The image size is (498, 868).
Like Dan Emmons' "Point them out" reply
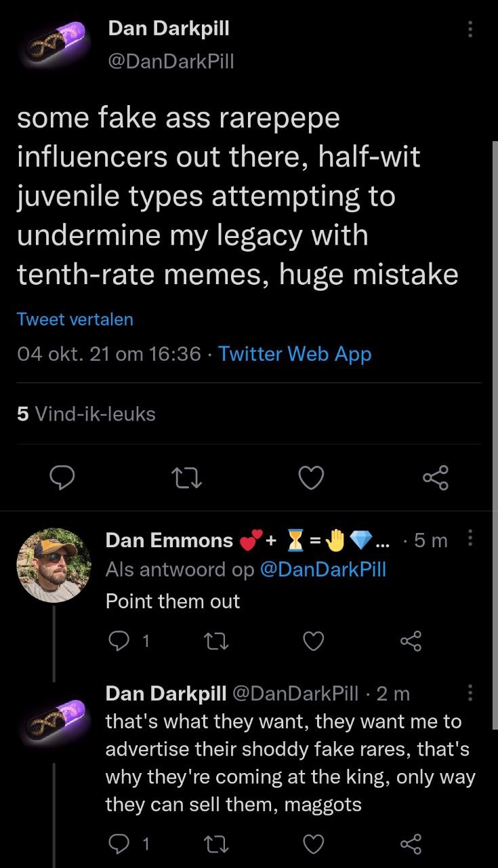coord(313,641)
